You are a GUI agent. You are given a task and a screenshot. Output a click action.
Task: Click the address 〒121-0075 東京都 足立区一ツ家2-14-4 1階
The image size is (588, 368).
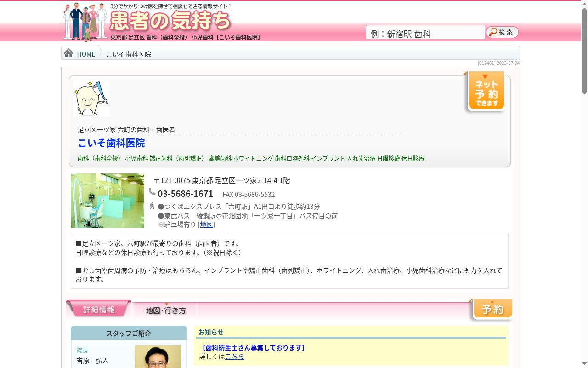tap(222, 180)
